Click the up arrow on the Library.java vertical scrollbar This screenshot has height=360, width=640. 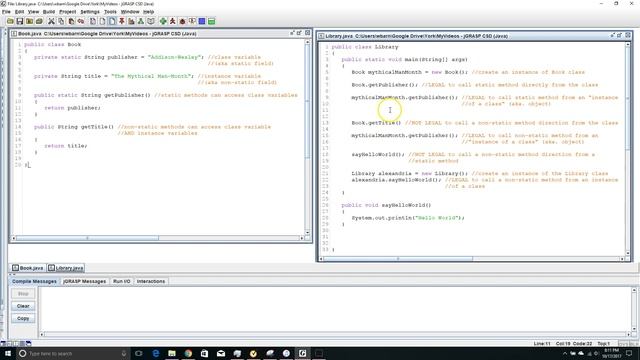tap(628, 44)
